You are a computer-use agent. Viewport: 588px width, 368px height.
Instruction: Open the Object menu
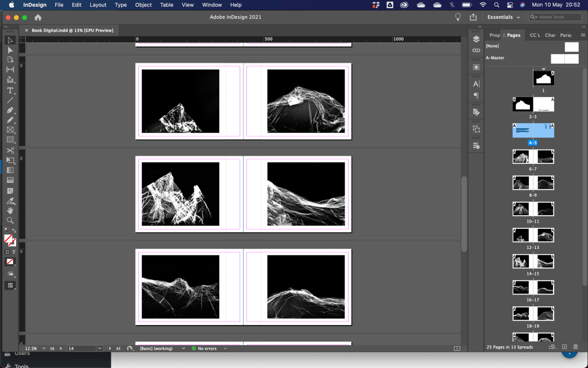143,5
